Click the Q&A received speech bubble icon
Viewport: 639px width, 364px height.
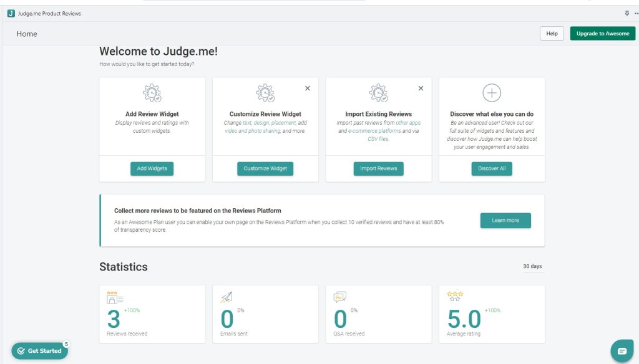pyautogui.click(x=340, y=297)
